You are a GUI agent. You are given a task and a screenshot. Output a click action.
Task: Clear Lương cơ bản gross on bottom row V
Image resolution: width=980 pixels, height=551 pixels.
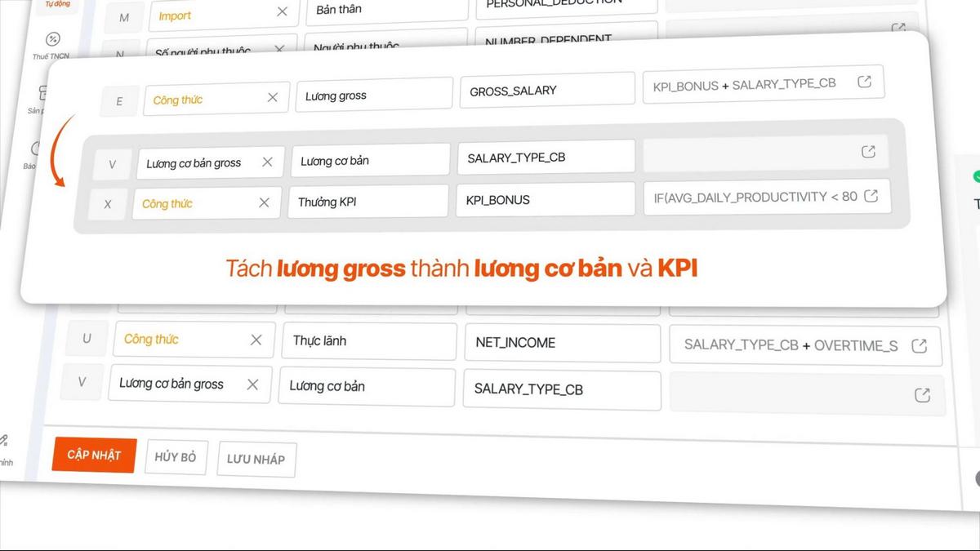pos(252,384)
